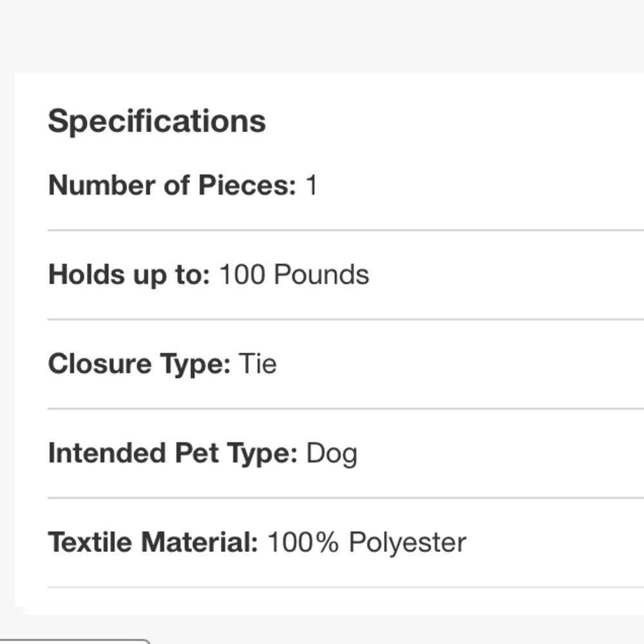Select the 'Holds up to:' label

pos(129,275)
